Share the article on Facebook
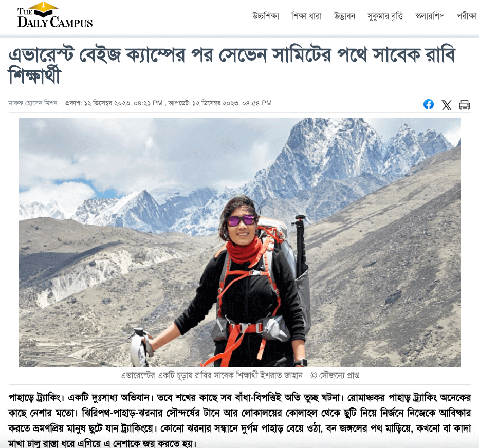 click(428, 104)
